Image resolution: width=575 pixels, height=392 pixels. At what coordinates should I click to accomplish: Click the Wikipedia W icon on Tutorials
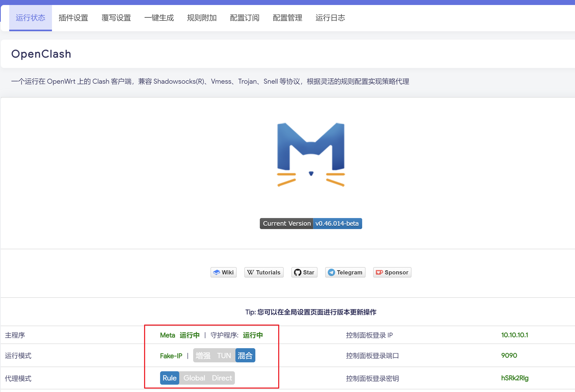point(251,272)
